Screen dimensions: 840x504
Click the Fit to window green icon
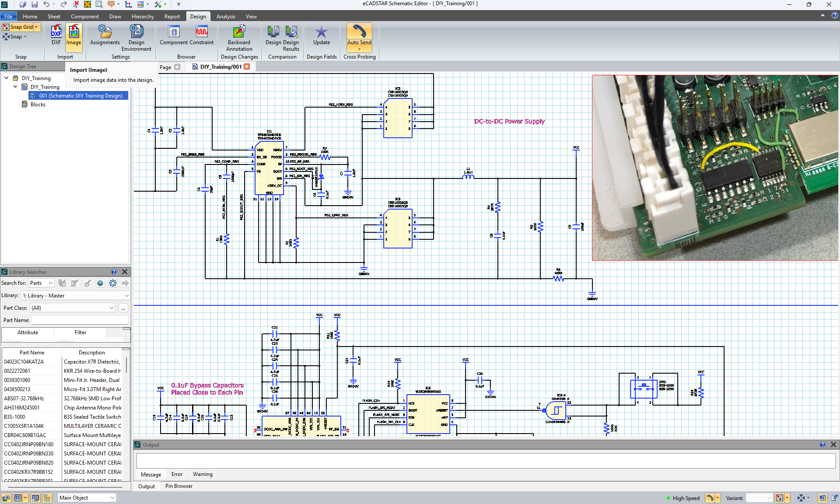[x=87, y=4]
